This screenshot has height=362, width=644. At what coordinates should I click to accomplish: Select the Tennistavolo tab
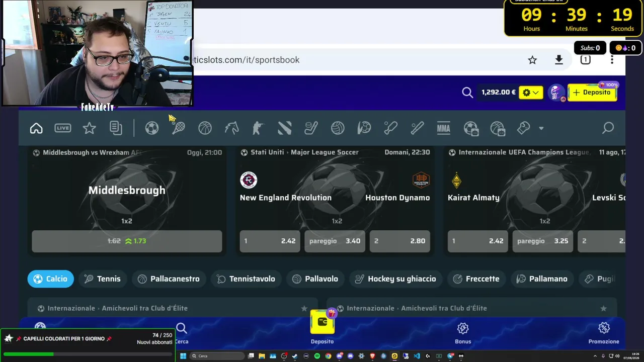[x=246, y=279]
